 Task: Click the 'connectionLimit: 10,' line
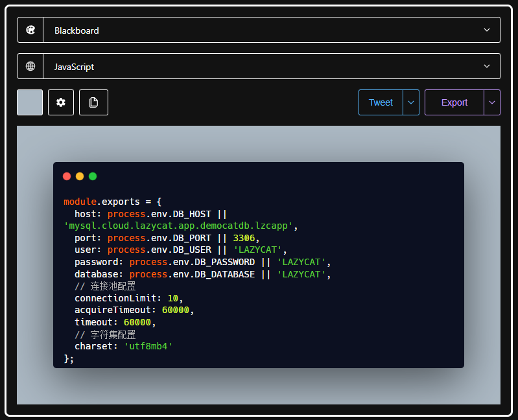tap(128, 298)
